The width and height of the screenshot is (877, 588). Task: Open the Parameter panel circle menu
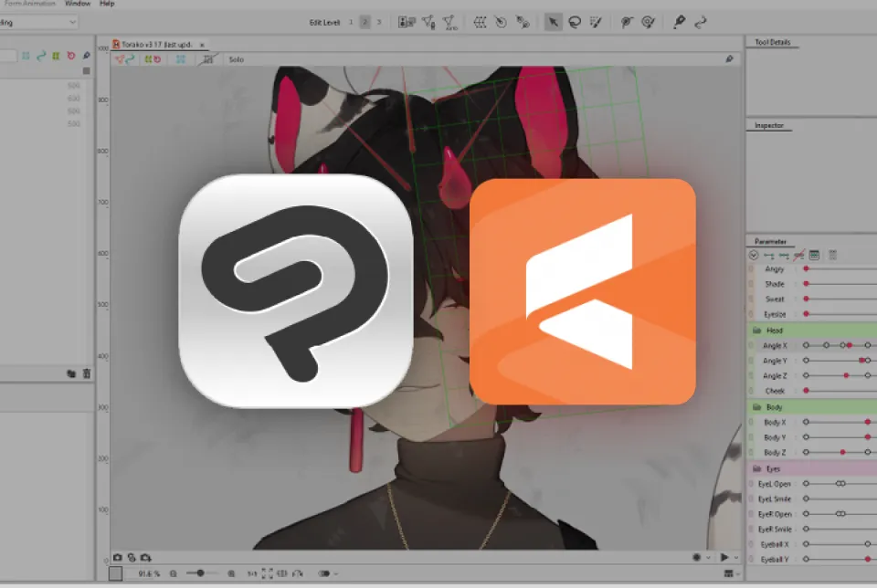point(754,255)
